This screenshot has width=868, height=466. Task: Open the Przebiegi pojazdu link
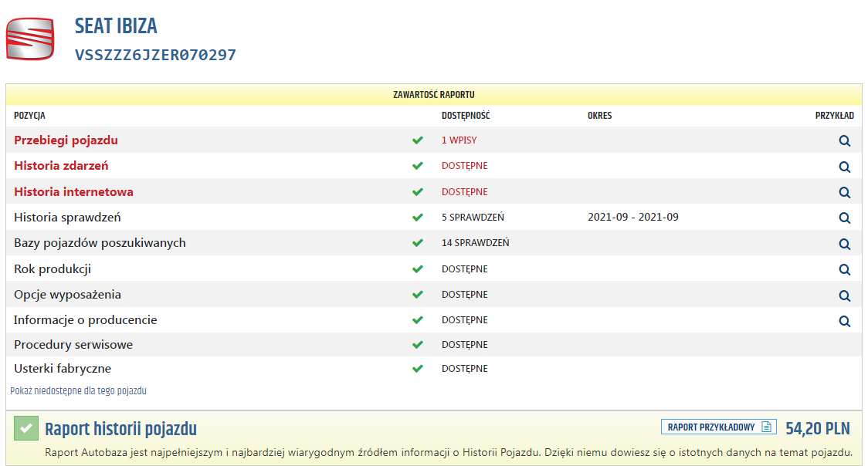tap(66, 140)
